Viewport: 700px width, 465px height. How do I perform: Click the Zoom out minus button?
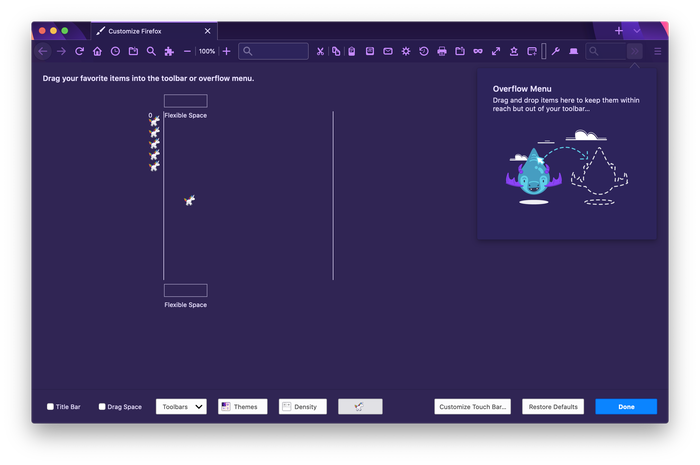187,51
